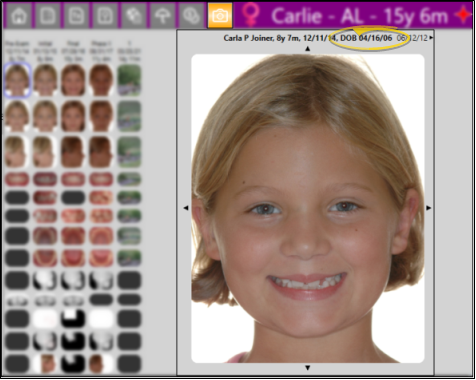Click Phase I column header label
The image size is (476, 380).
click(x=101, y=43)
